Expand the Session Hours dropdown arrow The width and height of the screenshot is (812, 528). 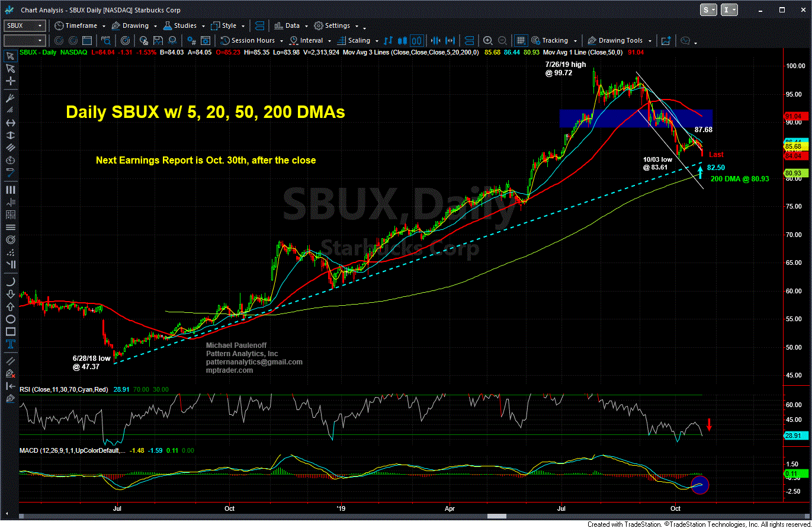coord(281,41)
